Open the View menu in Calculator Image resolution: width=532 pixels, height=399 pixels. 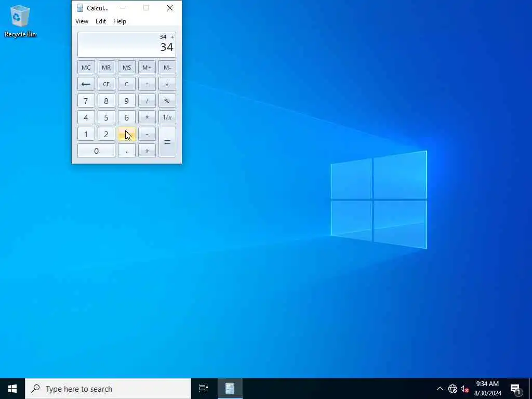coord(82,21)
